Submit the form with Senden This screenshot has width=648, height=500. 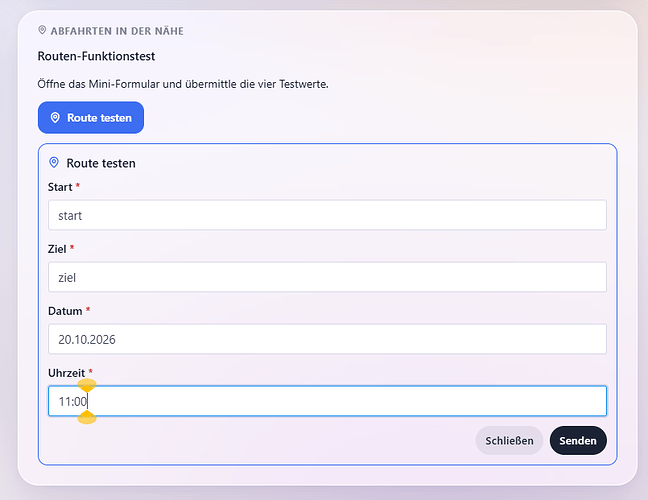tap(578, 441)
